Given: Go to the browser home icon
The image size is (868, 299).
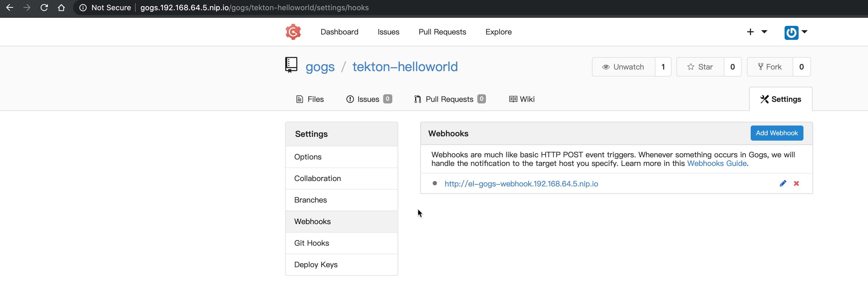Looking at the screenshot, I should click(61, 8).
